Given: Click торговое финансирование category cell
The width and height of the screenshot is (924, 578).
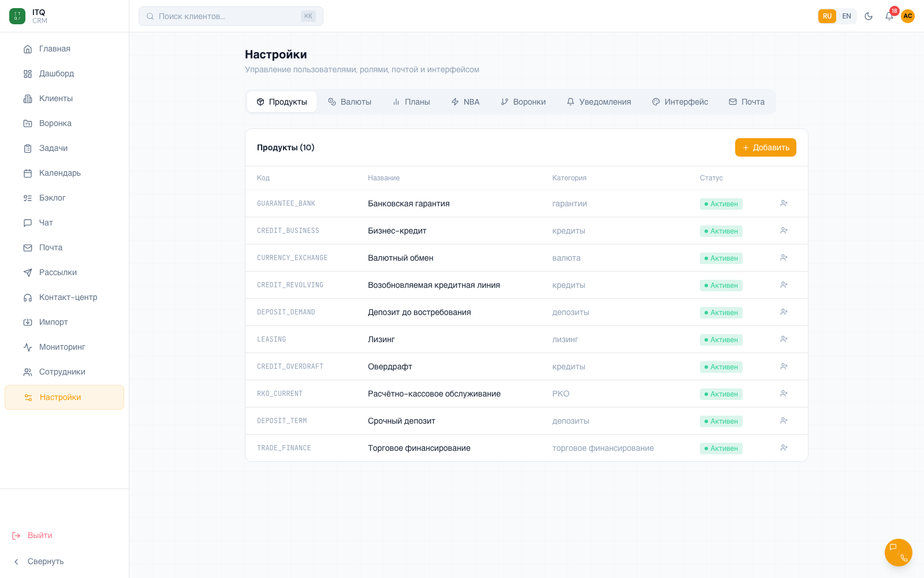Looking at the screenshot, I should (x=603, y=448).
